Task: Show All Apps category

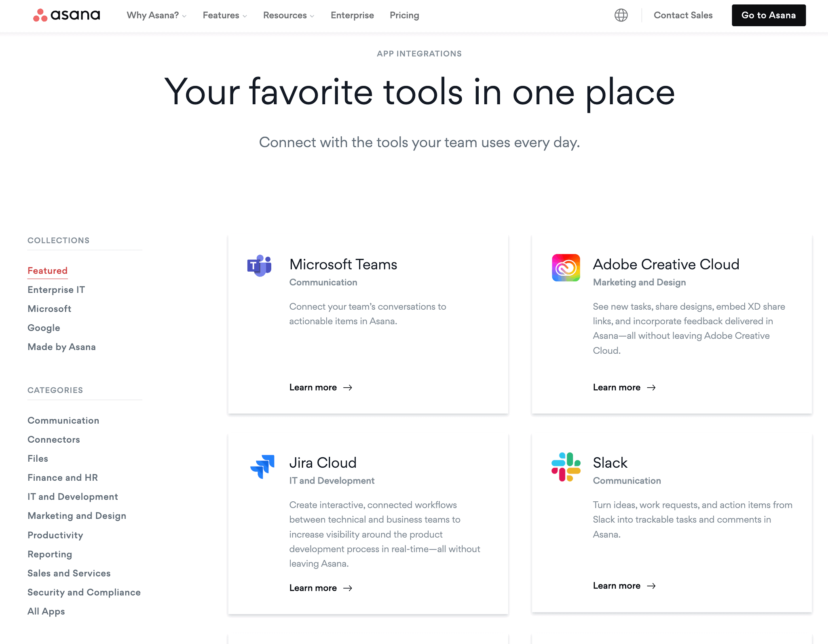Action: pos(46,611)
